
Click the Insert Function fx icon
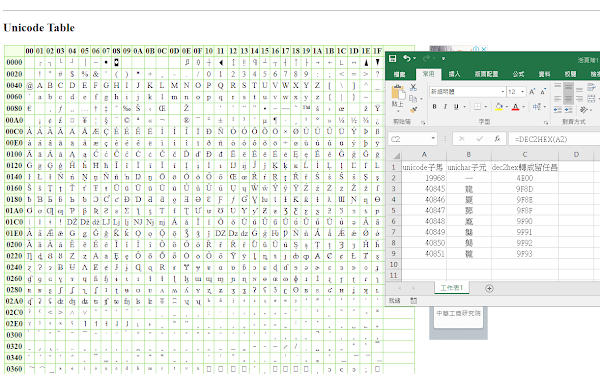click(x=497, y=139)
